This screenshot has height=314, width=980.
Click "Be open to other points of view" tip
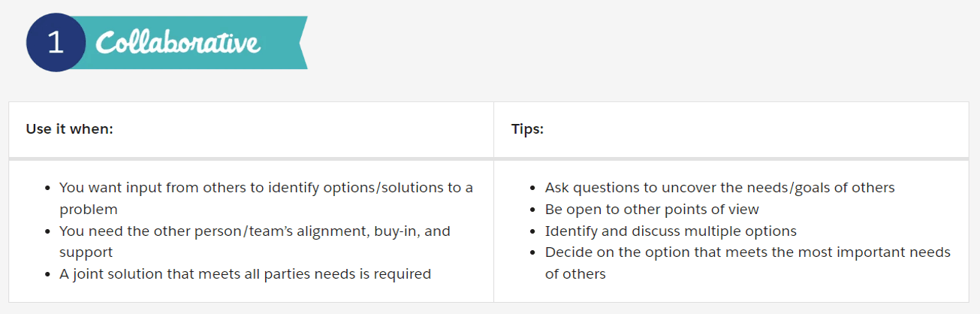click(x=652, y=209)
